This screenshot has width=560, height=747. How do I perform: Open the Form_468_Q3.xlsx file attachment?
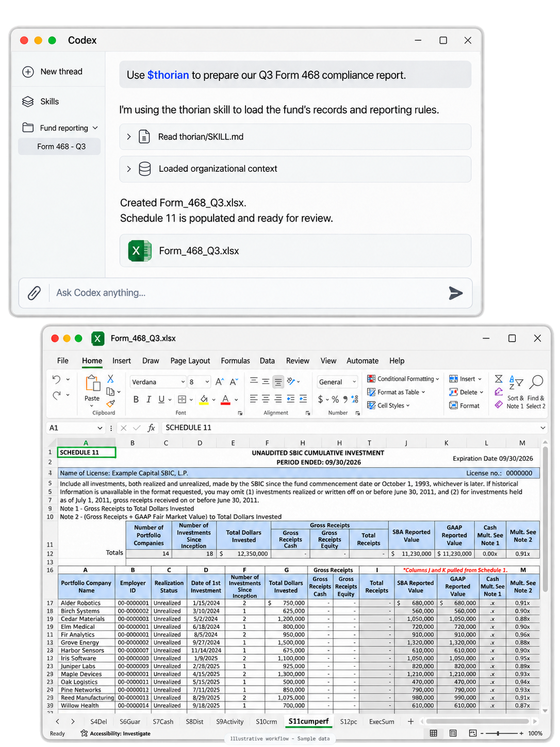[295, 251]
